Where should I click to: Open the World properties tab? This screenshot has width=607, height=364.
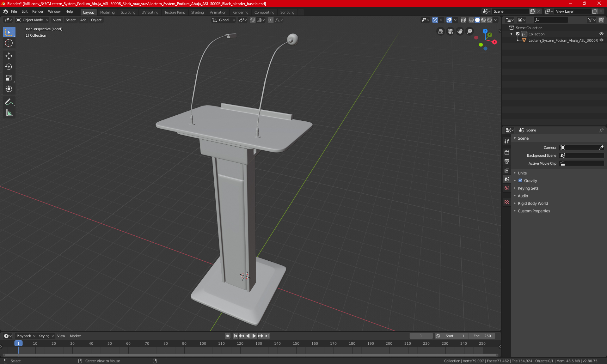[x=507, y=188]
